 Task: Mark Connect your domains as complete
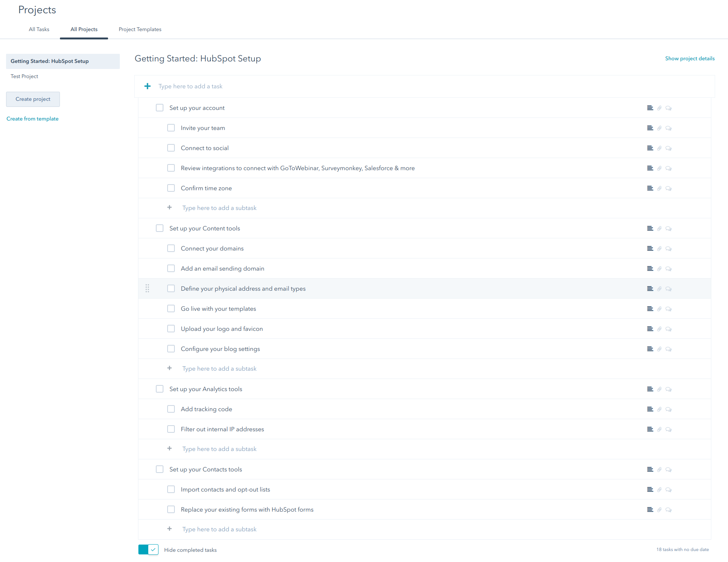171,248
